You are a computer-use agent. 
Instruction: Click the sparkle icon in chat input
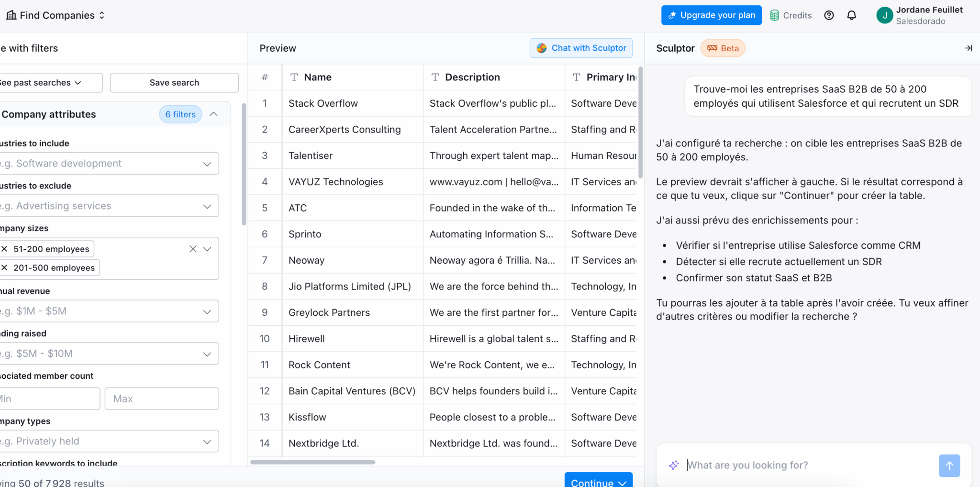tap(674, 465)
